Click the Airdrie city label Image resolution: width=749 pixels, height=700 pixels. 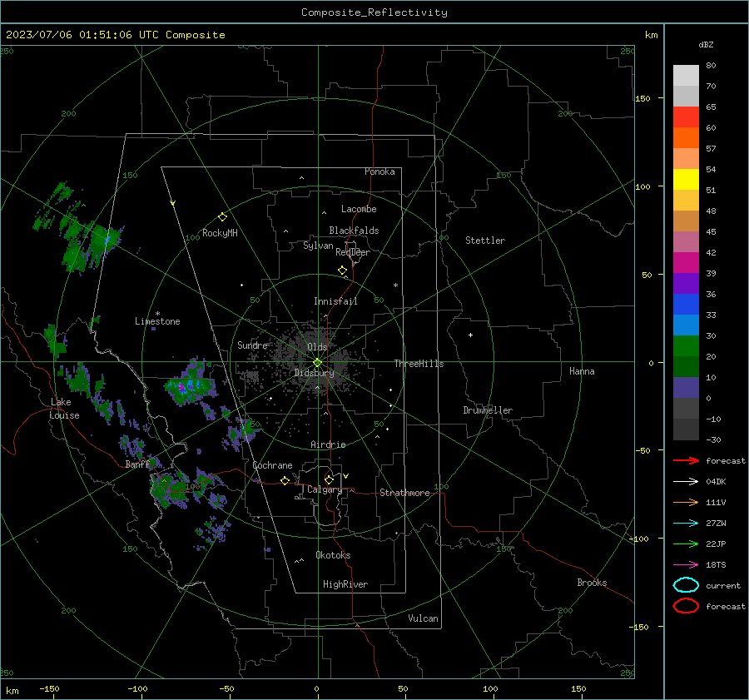(x=328, y=444)
